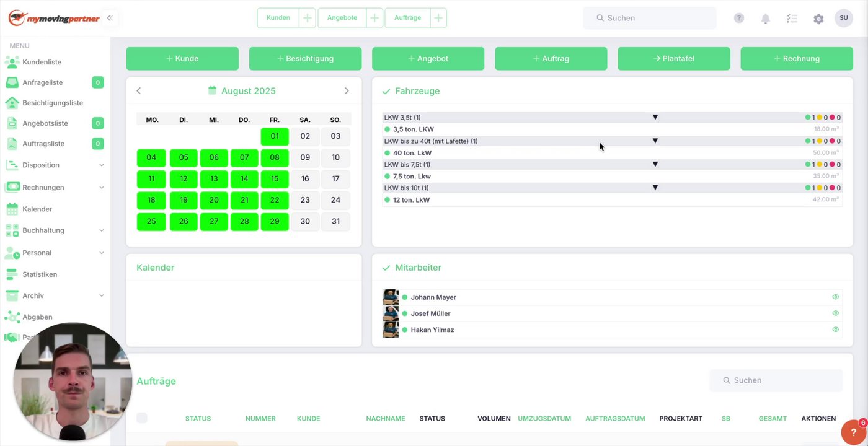The width and height of the screenshot is (868, 446).
Task: Toggle visibility eye for Josef Müller
Action: (835, 313)
